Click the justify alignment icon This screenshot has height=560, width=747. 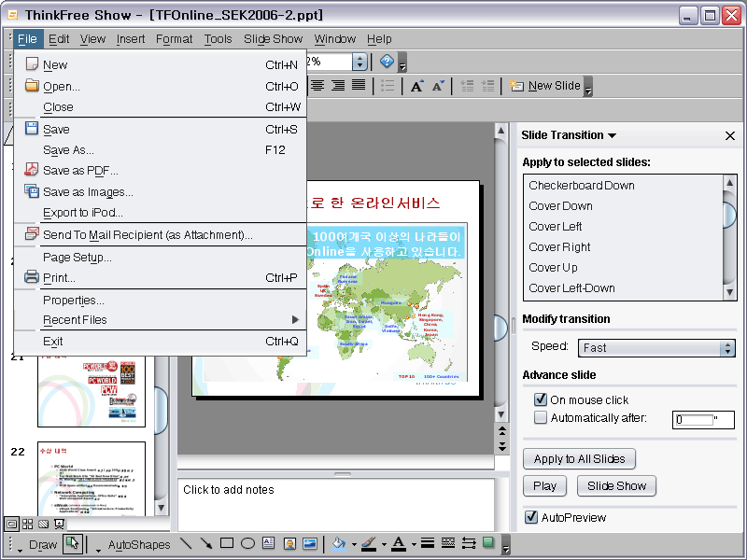click(x=358, y=86)
